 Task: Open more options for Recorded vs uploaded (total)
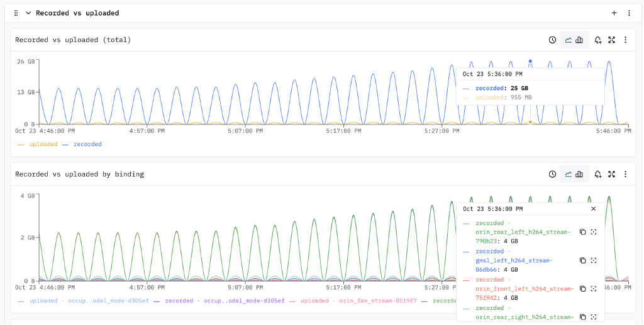[626, 40]
